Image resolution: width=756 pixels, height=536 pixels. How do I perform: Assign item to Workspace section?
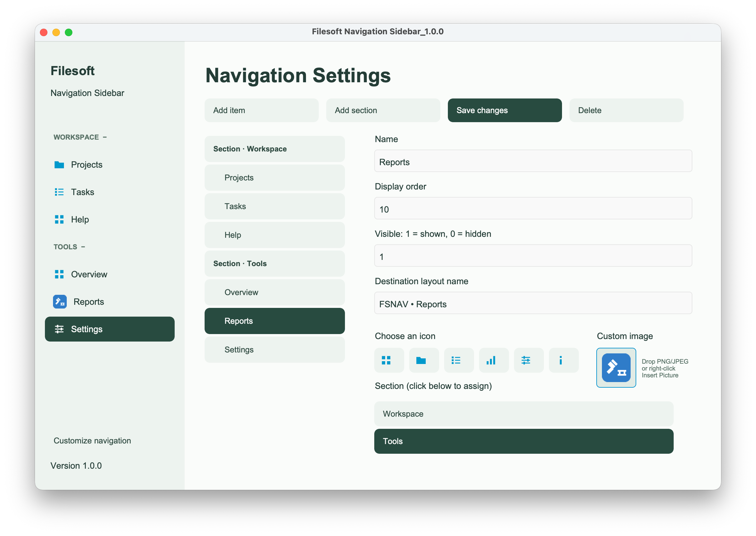point(524,414)
